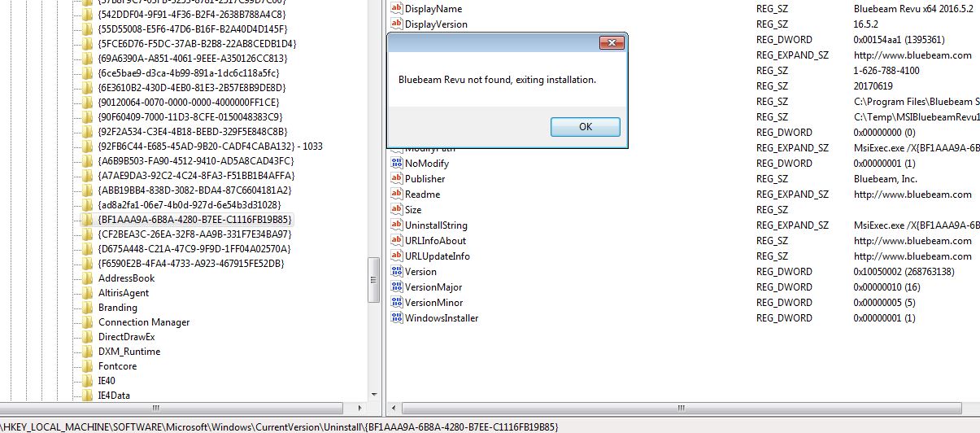Click the Branding folder icon
The image size is (980, 433).
coord(88,307)
